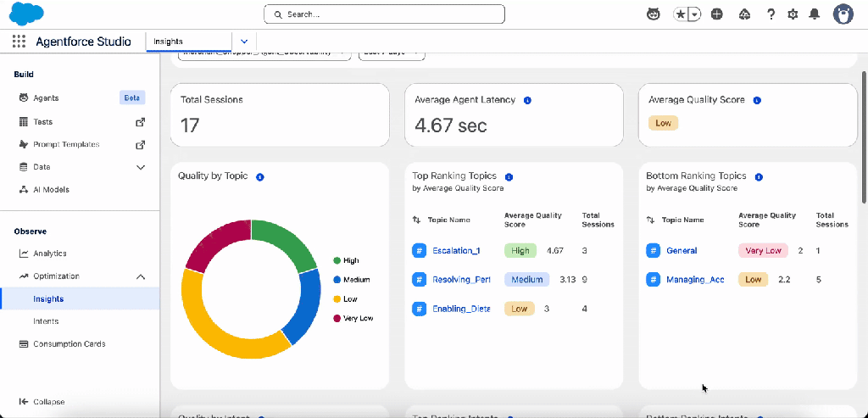Select Intents in the sidebar
Image resolution: width=868 pixels, height=418 pixels.
[46, 321]
